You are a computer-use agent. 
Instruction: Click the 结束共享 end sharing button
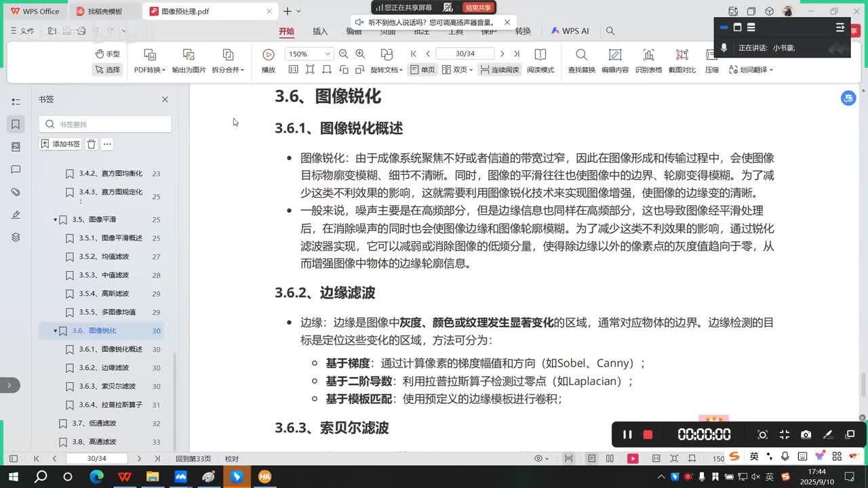click(478, 7)
